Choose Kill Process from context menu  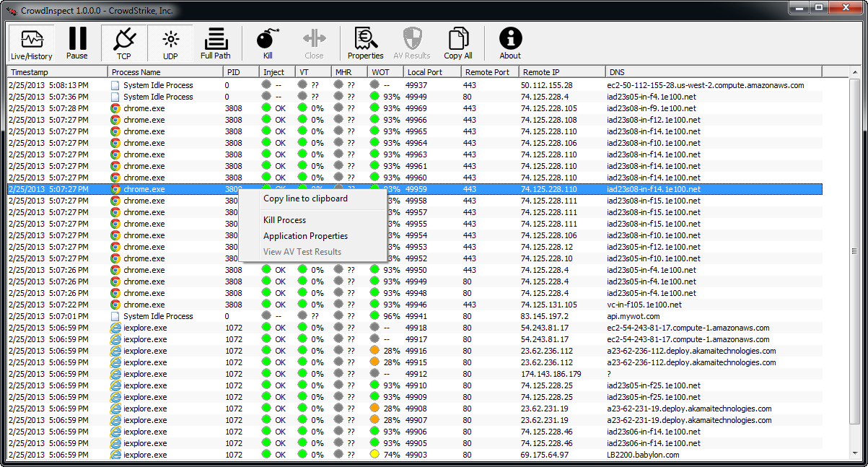click(284, 220)
